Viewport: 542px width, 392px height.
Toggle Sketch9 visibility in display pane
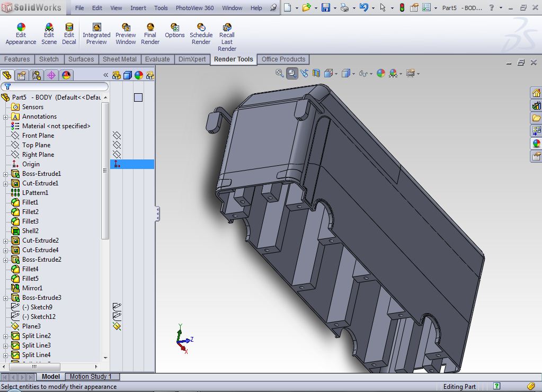point(117,307)
